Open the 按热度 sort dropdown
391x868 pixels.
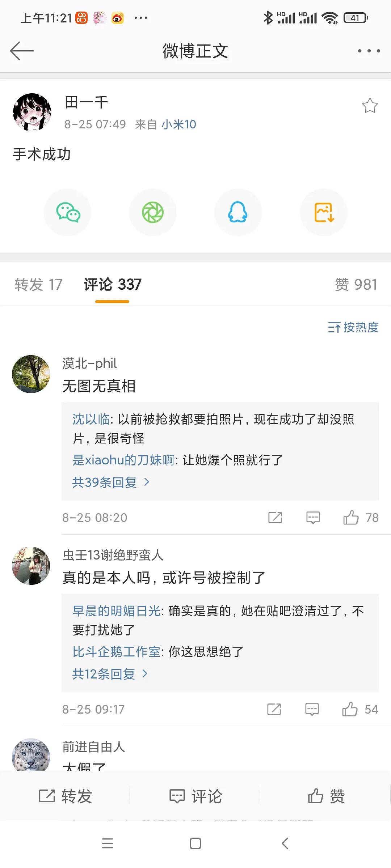point(353,327)
